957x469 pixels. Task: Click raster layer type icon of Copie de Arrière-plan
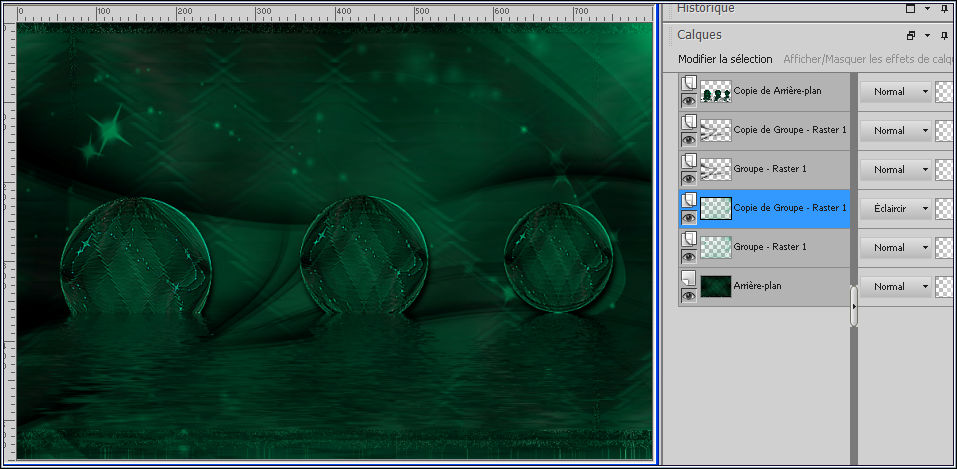pos(689,83)
